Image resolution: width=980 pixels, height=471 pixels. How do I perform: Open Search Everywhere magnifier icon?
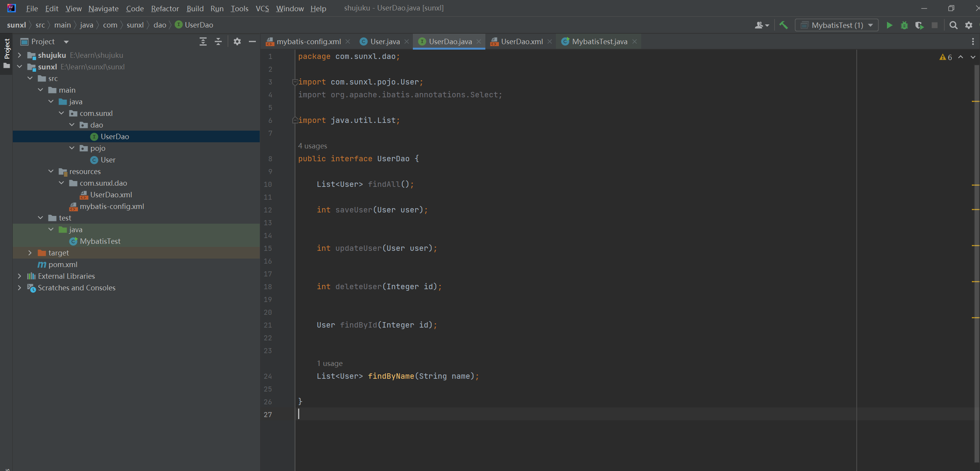(x=953, y=25)
